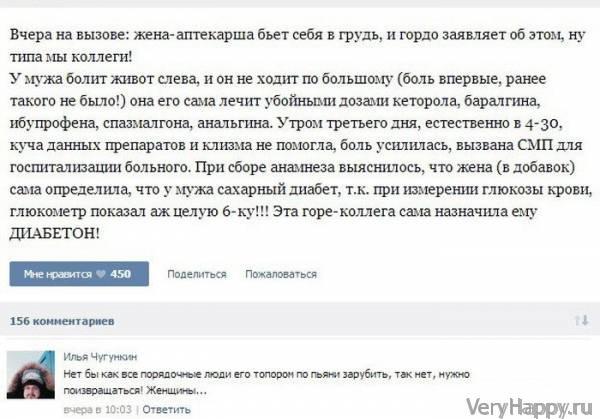Click the VeryHappy.ru watermark logo

tap(529, 407)
